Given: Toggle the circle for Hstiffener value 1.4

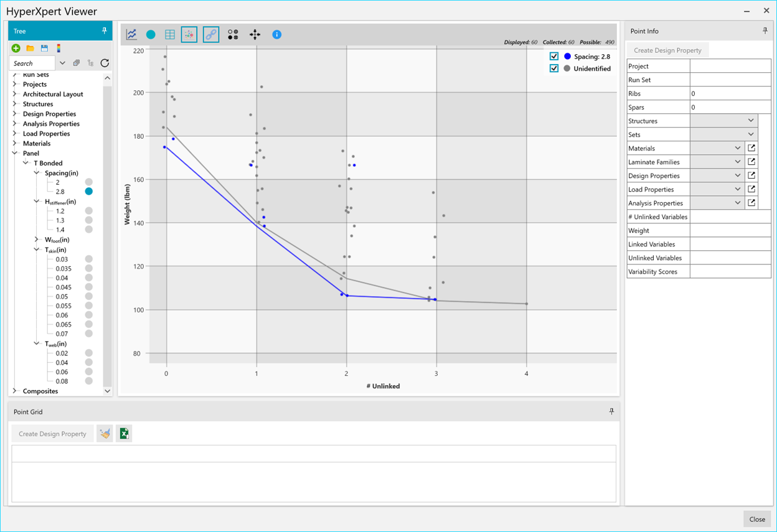Looking at the screenshot, I should 89,230.
